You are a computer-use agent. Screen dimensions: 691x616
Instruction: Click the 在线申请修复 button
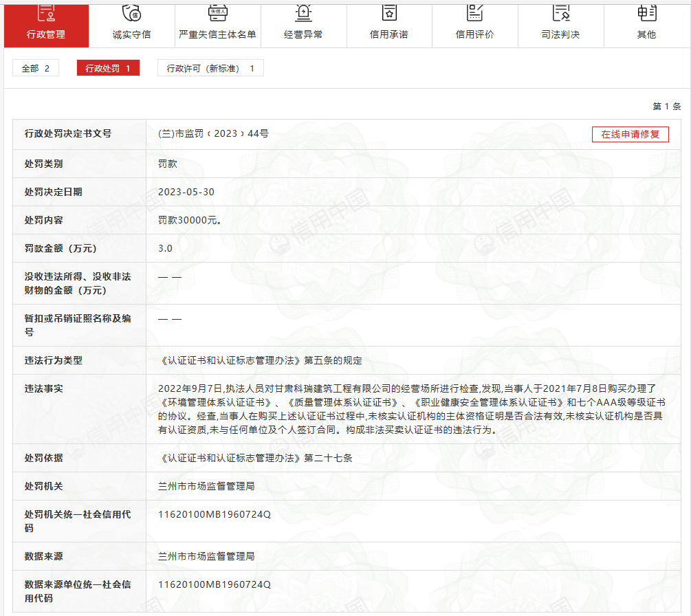pyautogui.click(x=630, y=134)
